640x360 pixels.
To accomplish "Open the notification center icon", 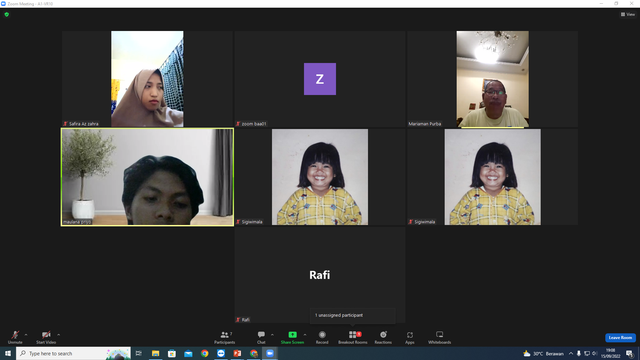I will tap(629, 353).
